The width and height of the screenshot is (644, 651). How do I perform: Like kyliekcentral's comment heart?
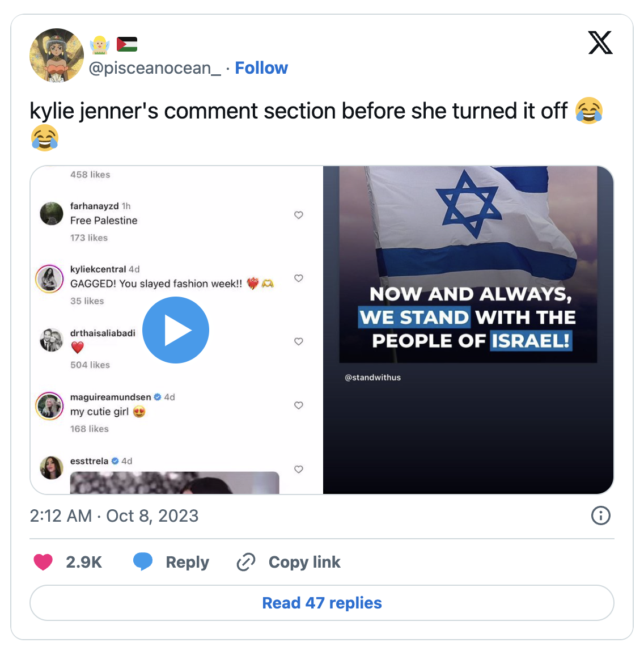click(x=298, y=278)
